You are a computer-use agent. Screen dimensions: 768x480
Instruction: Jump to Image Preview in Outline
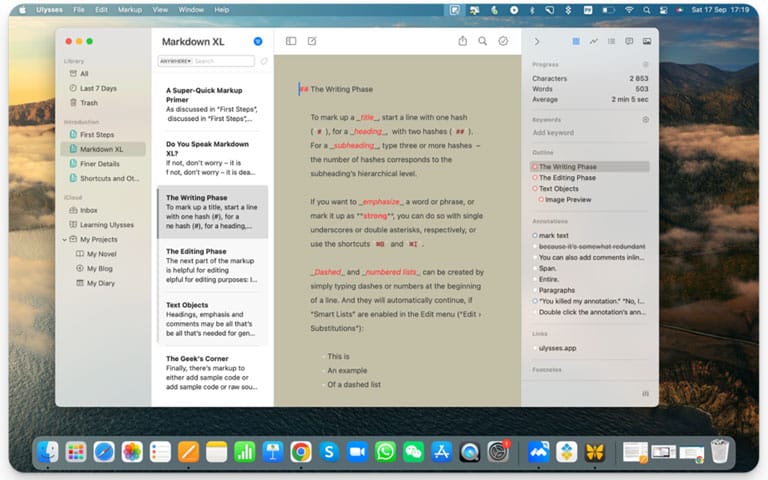click(568, 200)
